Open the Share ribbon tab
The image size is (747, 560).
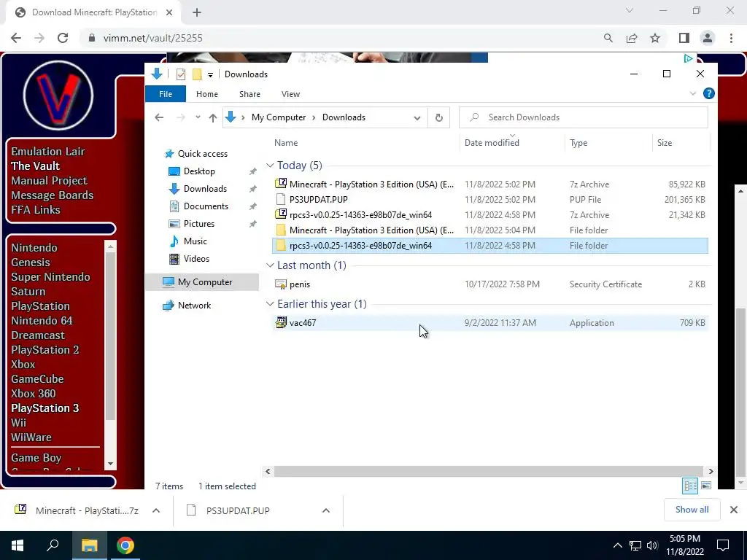(249, 94)
